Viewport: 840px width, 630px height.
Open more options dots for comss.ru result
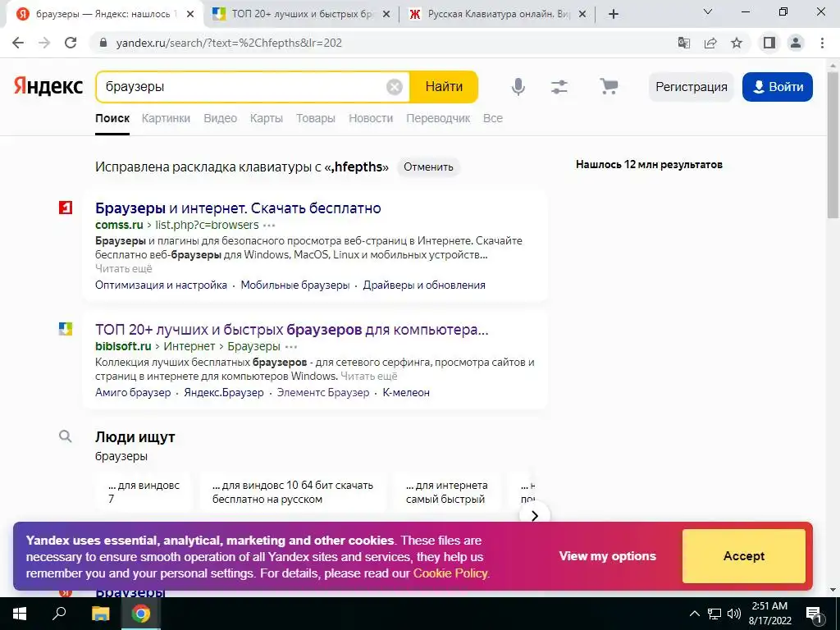269,226
